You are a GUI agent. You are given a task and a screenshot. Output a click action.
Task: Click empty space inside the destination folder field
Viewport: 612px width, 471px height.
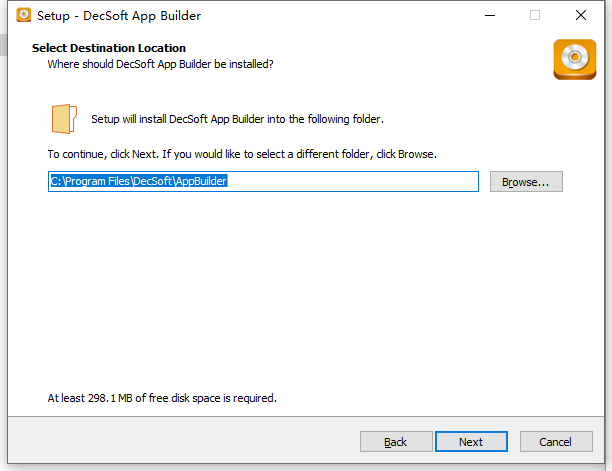351,181
